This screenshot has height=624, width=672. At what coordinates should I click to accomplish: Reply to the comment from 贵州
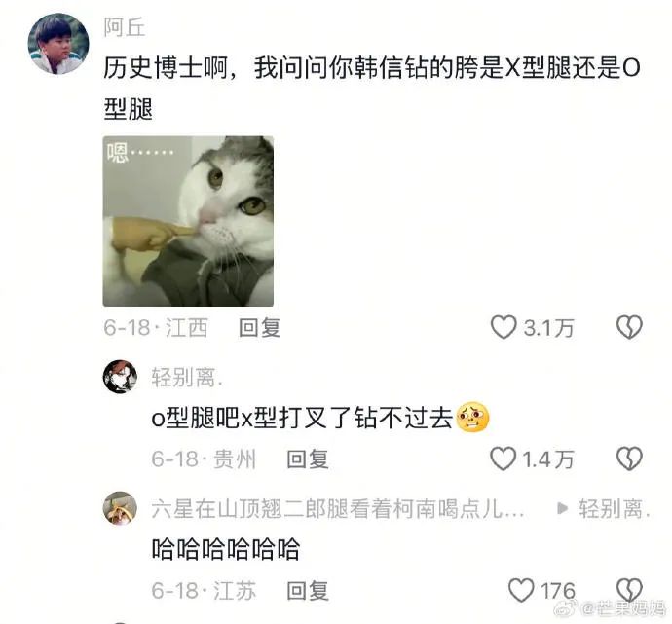tap(308, 459)
